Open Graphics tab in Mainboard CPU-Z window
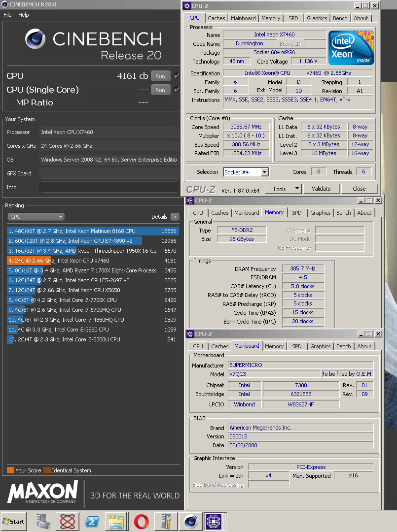 pyautogui.click(x=320, y=346)
